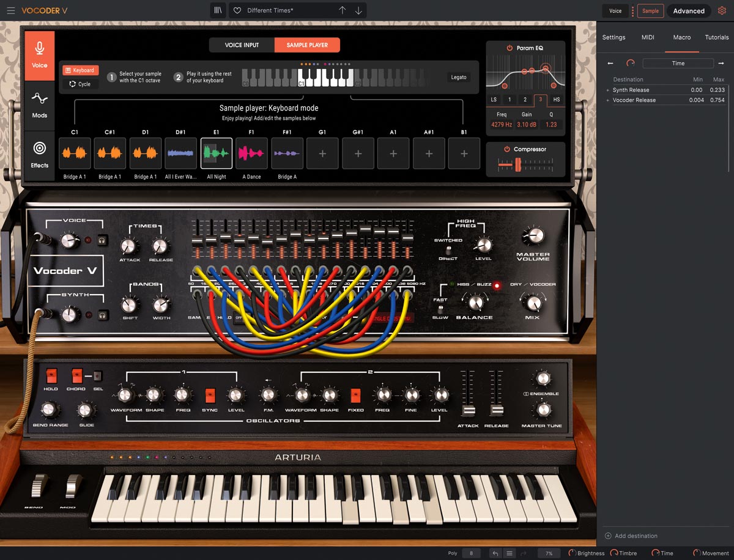Select the All Night sample thumbnail
The height and width of the screenshot is (560, 734).
216,153
